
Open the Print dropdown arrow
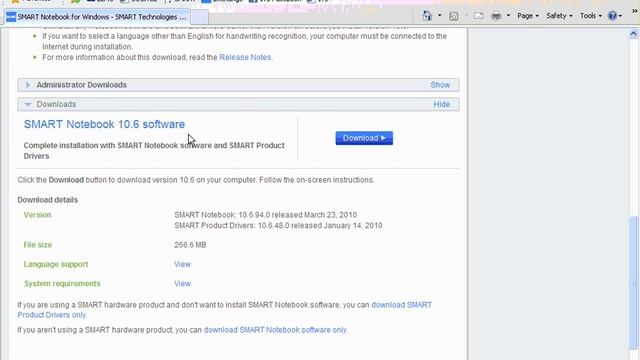(508, 16)
